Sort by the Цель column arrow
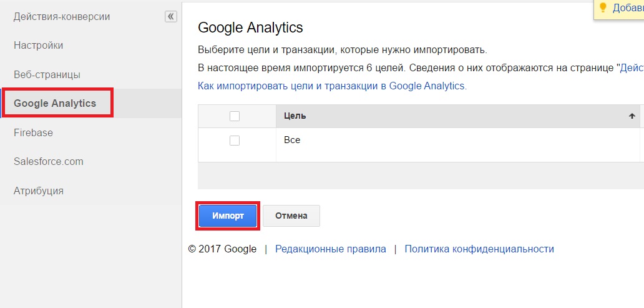 (632, 116)
